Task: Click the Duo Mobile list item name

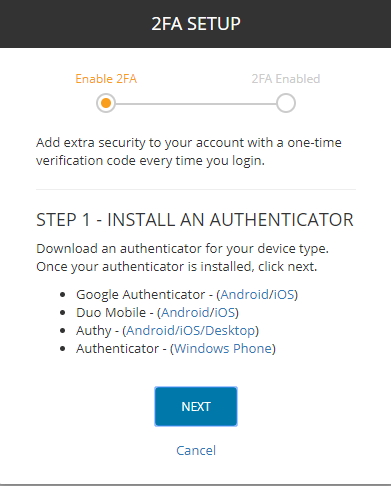Action: [111, 312]
